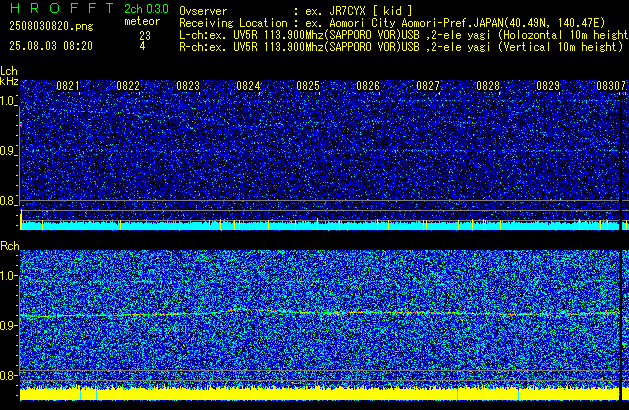Click meteor count value 23
Viewport: 629px width, 410px height.
145,36
